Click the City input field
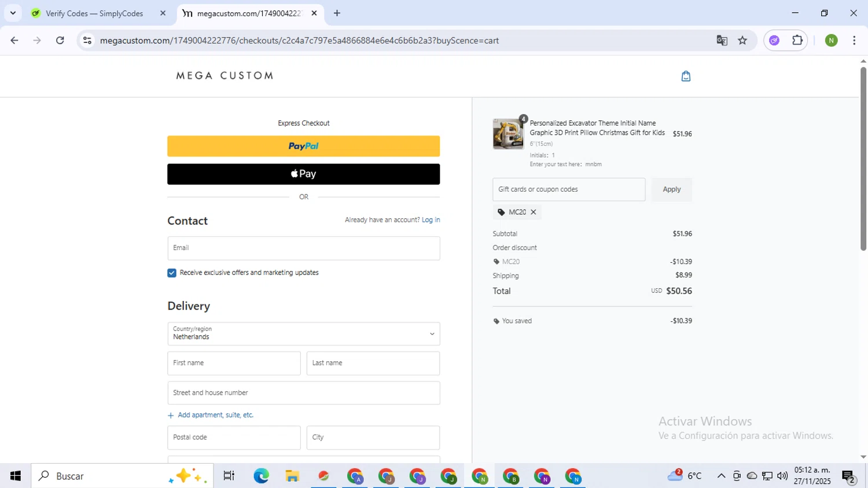The image size is (868, 488). [373, 438]
